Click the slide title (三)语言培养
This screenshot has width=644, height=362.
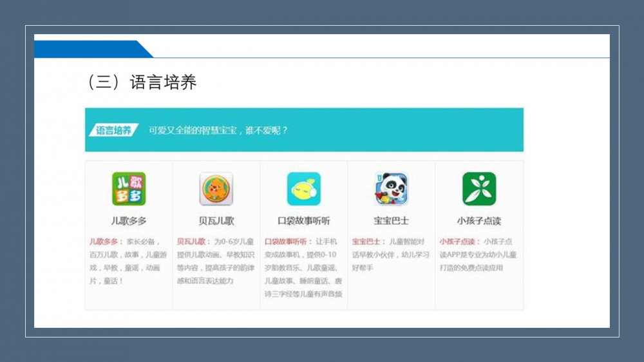point(142,82)
